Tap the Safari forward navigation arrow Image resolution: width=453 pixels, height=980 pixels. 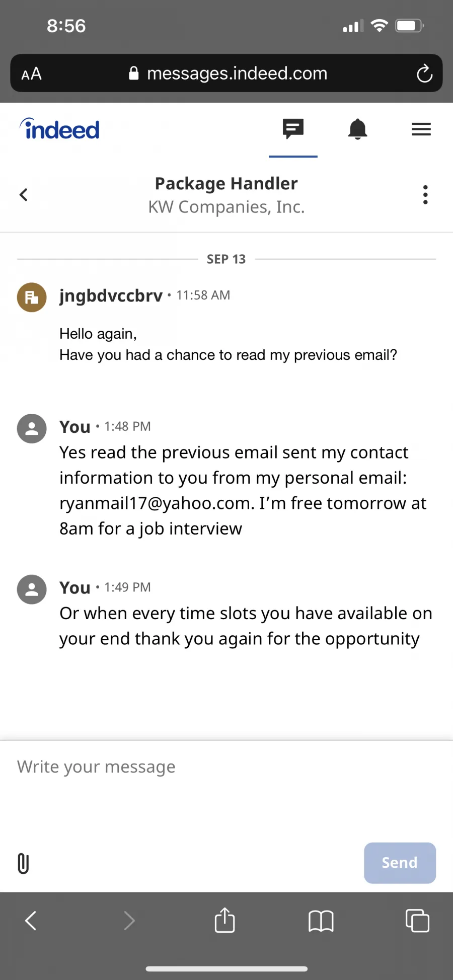point(129,921)
